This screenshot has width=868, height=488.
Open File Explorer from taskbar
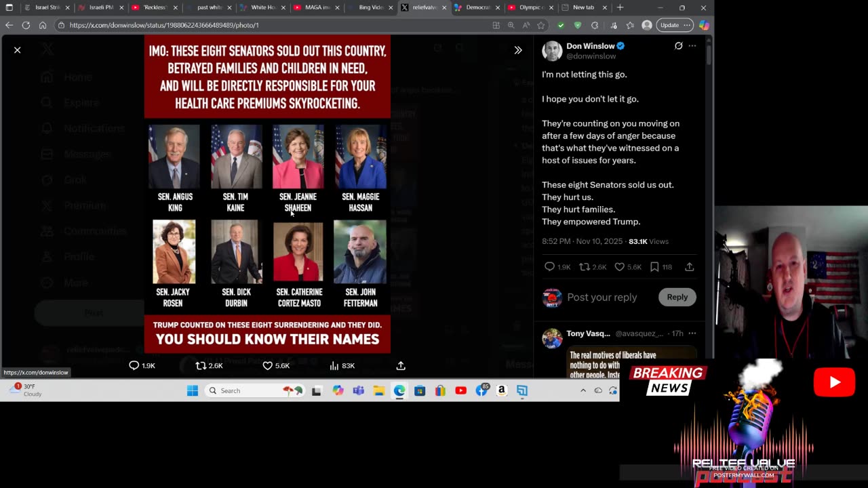[379, 390]
